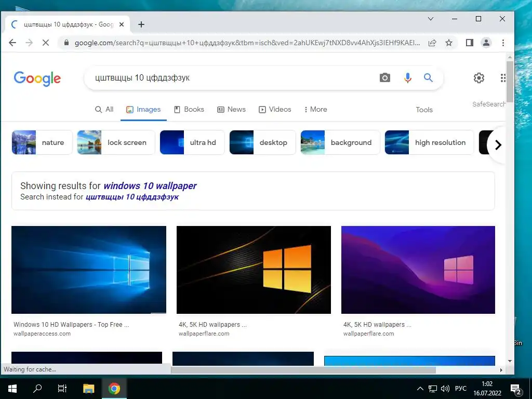
Task: Filter images by desktop chip
Action: [262, 142]
